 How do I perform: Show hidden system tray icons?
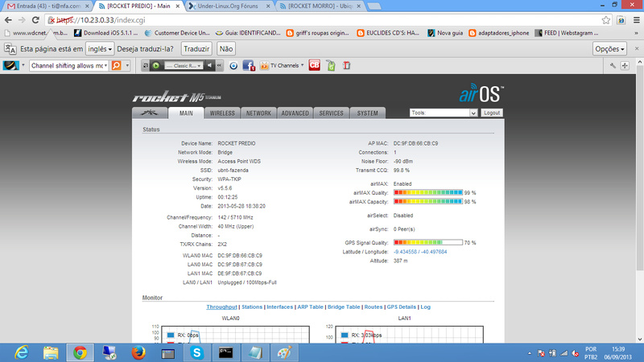pos(530,353)
